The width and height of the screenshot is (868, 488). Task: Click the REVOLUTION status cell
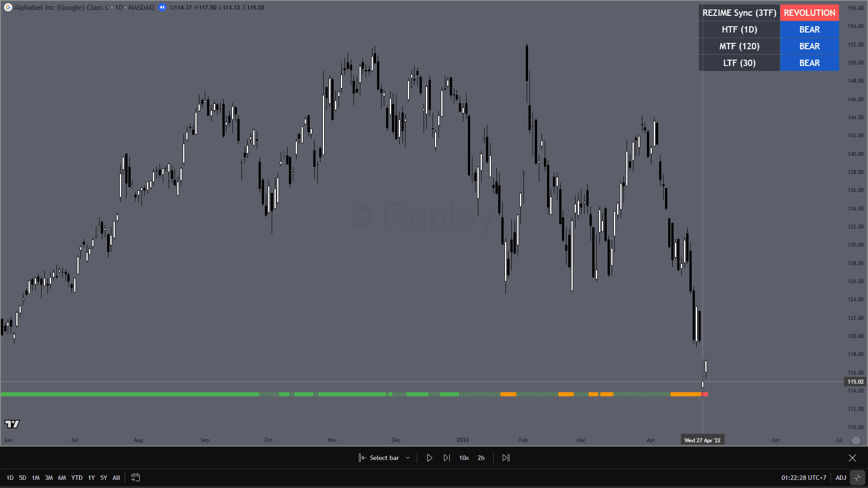[809, 13]
